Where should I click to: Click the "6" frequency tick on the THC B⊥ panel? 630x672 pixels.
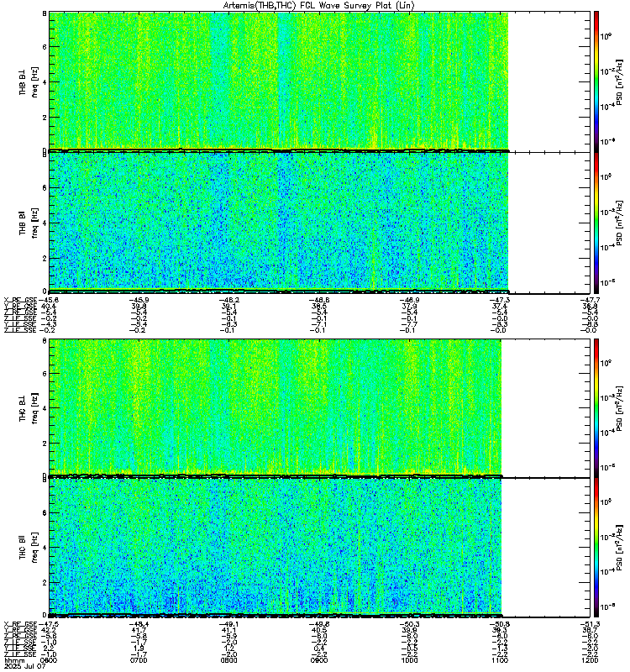point(45,373)
